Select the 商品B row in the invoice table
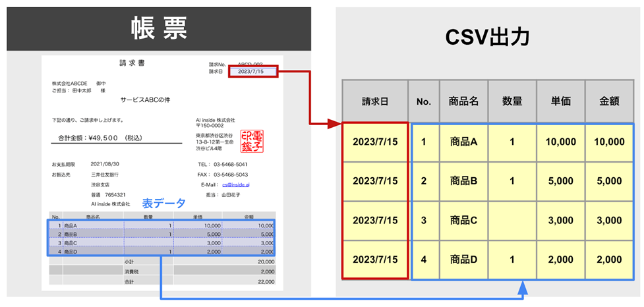Image resolution: width=644 pixels, height=307 pixels. [161, 234]
